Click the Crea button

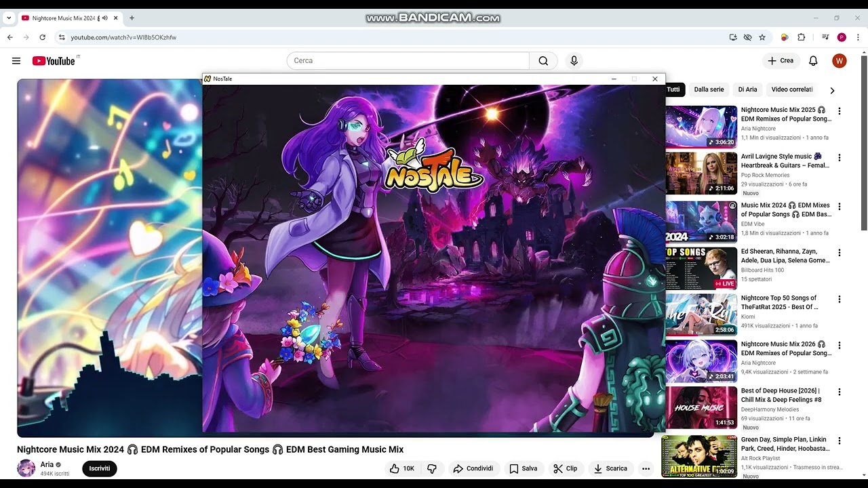(x=780, y=61)
